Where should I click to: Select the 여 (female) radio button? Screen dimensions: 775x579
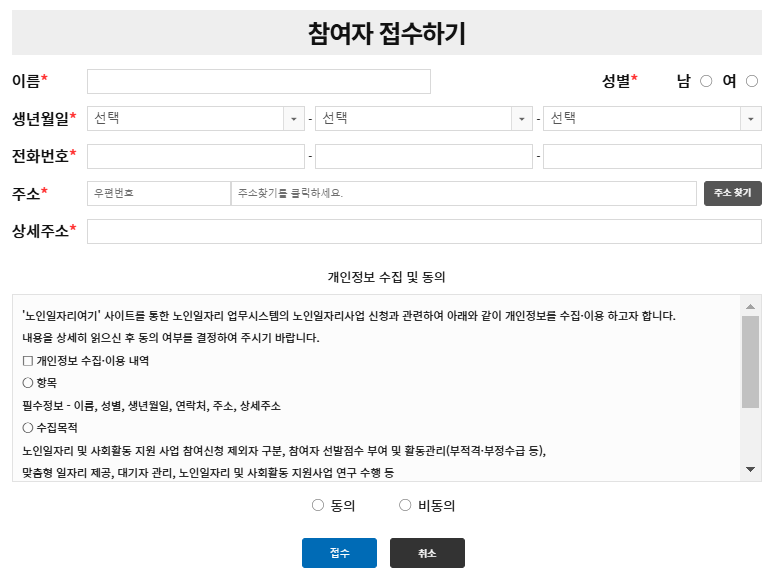point(752,81)
